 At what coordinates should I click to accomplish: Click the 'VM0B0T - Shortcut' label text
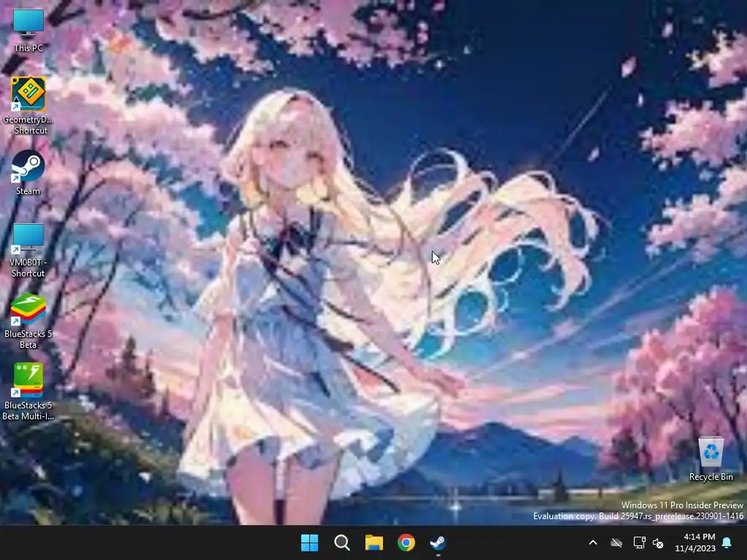(x=28, y=268)
